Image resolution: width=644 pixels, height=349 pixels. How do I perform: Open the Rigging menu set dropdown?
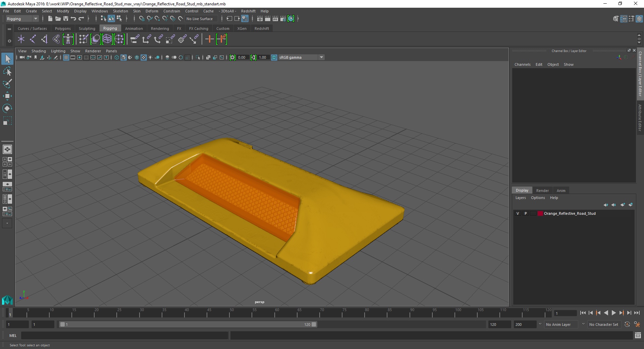pos(22,19)
